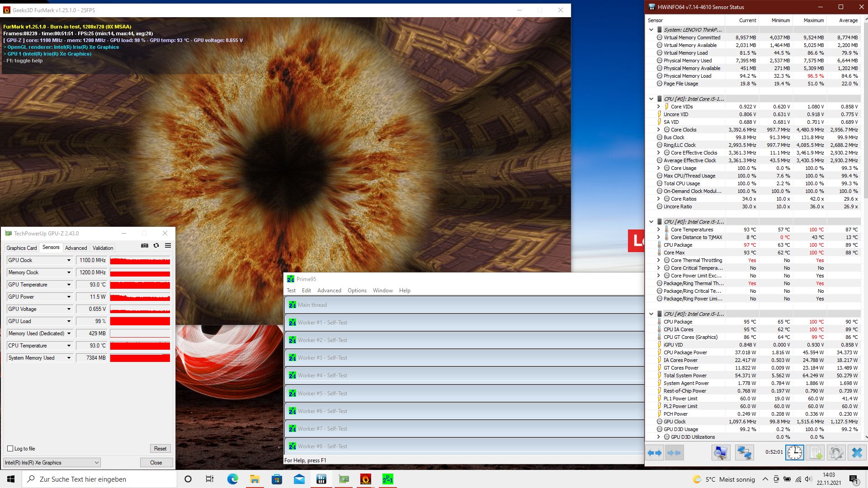Click the GPU-Z refresh arrows icon
Image resolution: width=868 pixels, height=488 pixels.
pos(156,245)
